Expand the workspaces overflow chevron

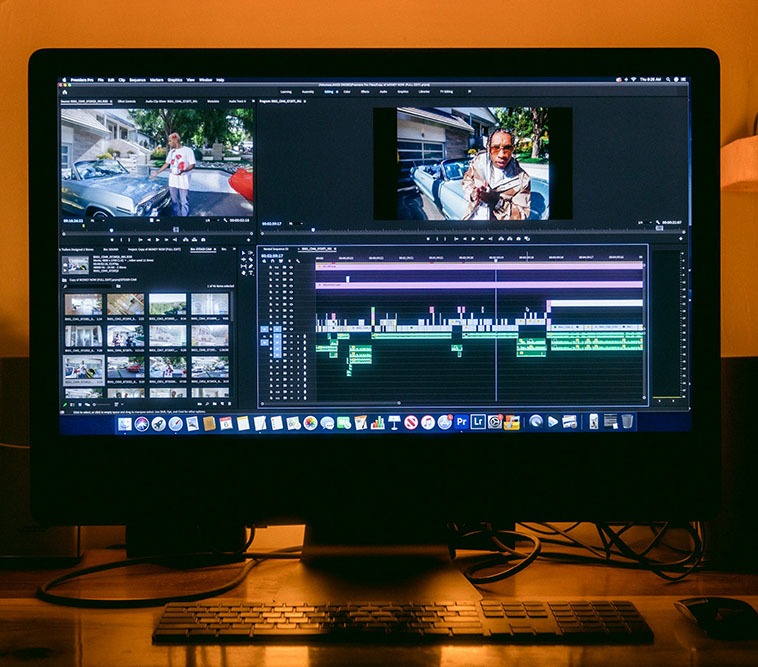(469, 91)
